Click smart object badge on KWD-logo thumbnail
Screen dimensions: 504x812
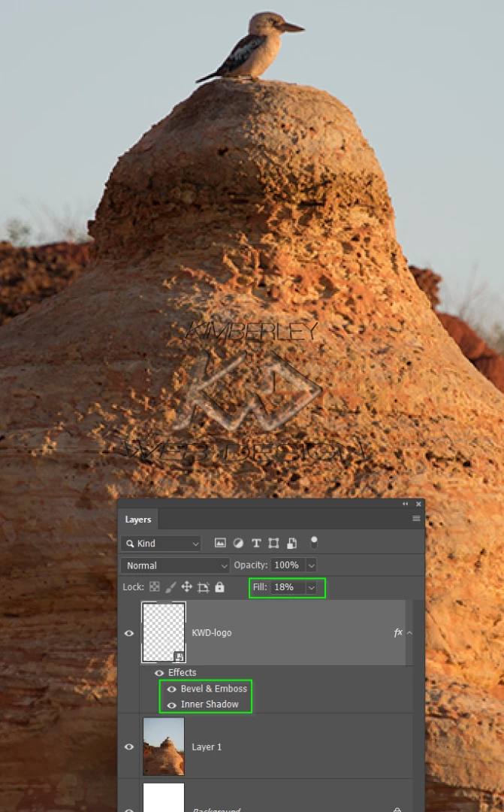click(179, 656)
